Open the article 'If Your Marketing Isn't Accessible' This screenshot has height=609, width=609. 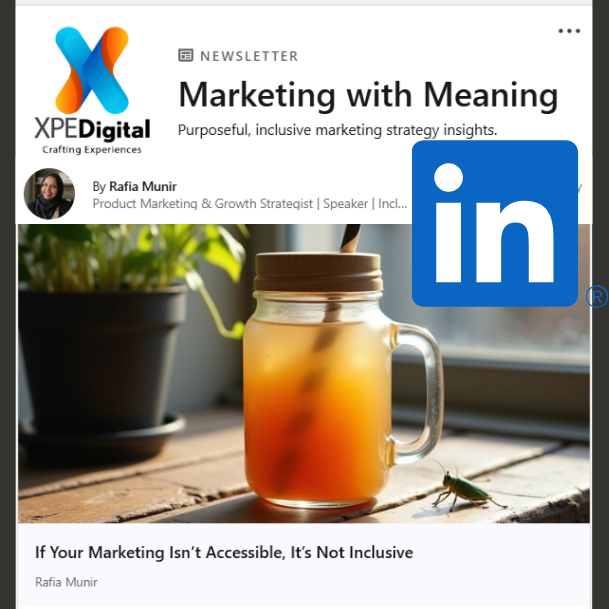pyautogui.click(x=224, y=552)
